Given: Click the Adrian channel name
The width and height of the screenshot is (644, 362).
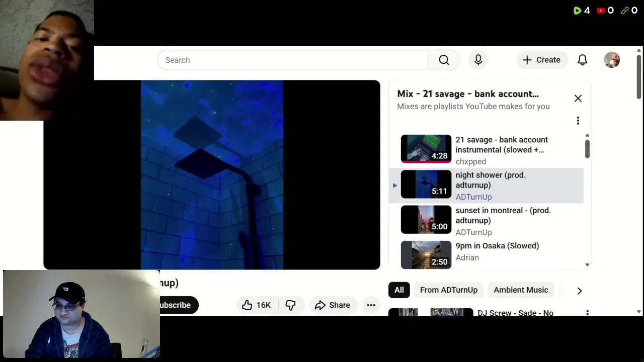Looking at the screenshot, I should click(467, 257).
